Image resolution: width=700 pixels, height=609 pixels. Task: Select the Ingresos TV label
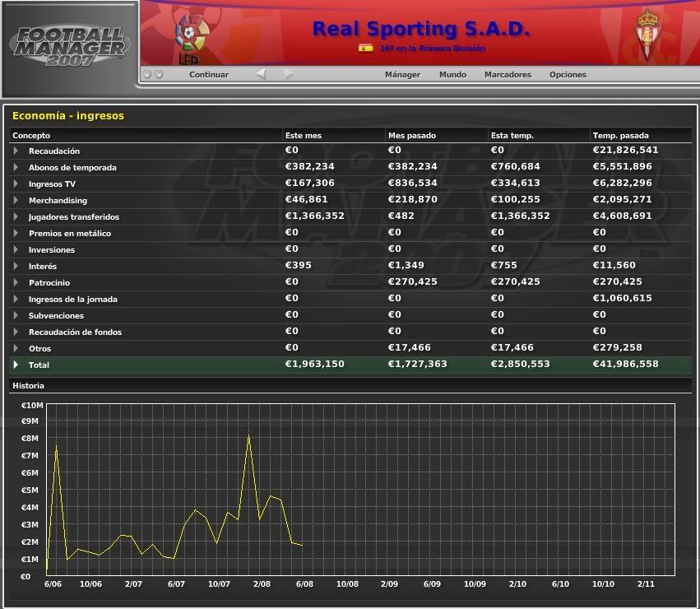coord(52,184)
